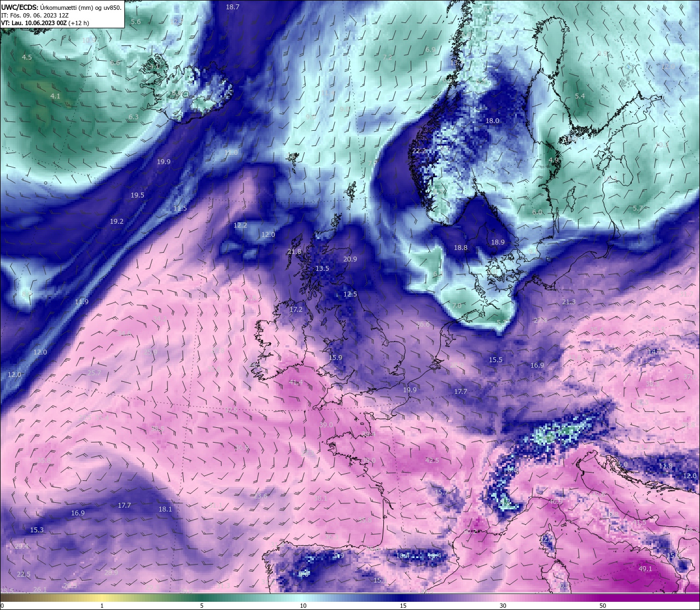Click the colour scale tick label 10
The width and height of the screenshot is (700, 610).
(x=302, y=606)
